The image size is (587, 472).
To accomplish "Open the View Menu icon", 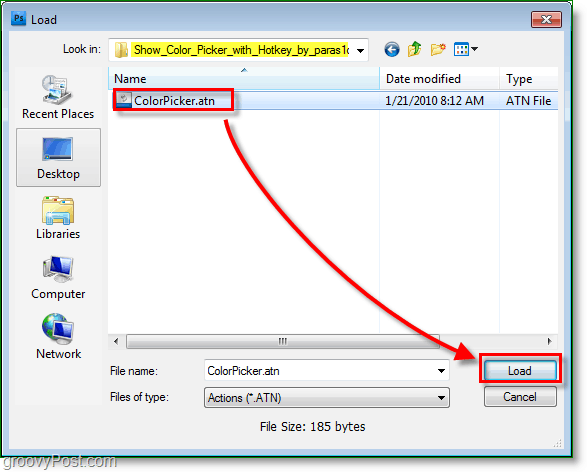I will pos(461,49).
